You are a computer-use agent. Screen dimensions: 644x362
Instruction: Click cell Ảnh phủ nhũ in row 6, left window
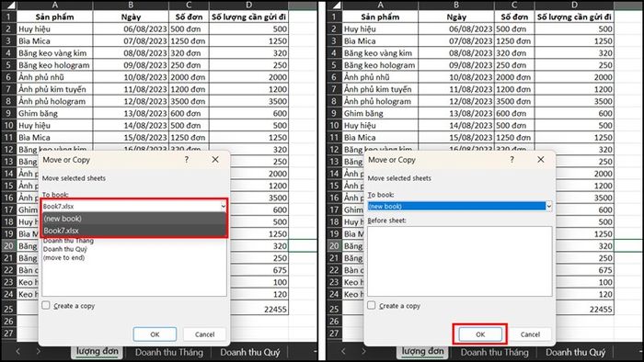[54, 77]
